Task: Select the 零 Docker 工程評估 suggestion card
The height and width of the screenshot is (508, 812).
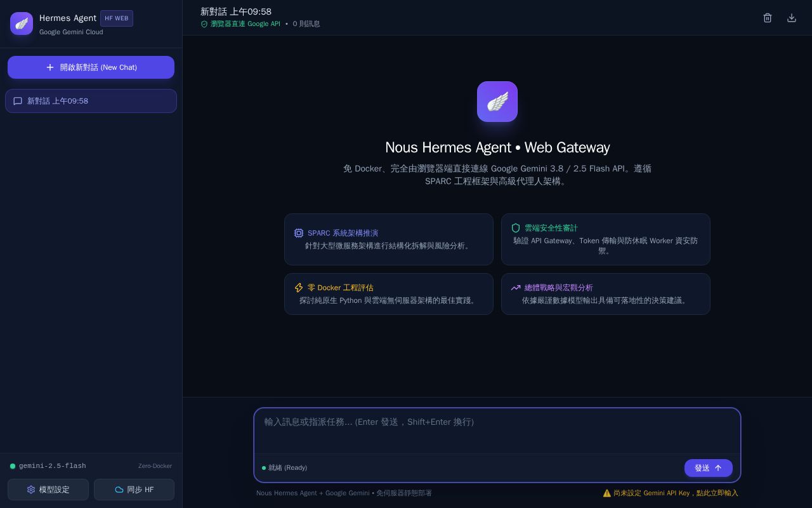Action: click(x=389, y=294)
